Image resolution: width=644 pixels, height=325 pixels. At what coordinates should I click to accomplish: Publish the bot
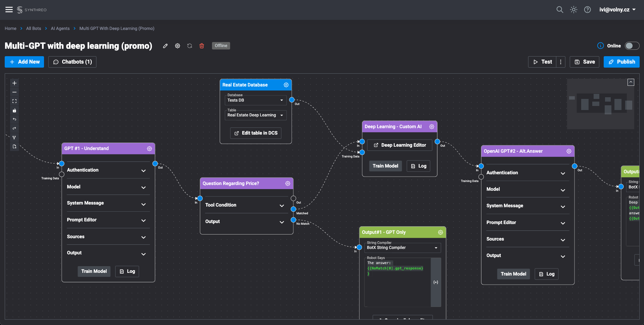pyautogui.click(x=621, y=62)
